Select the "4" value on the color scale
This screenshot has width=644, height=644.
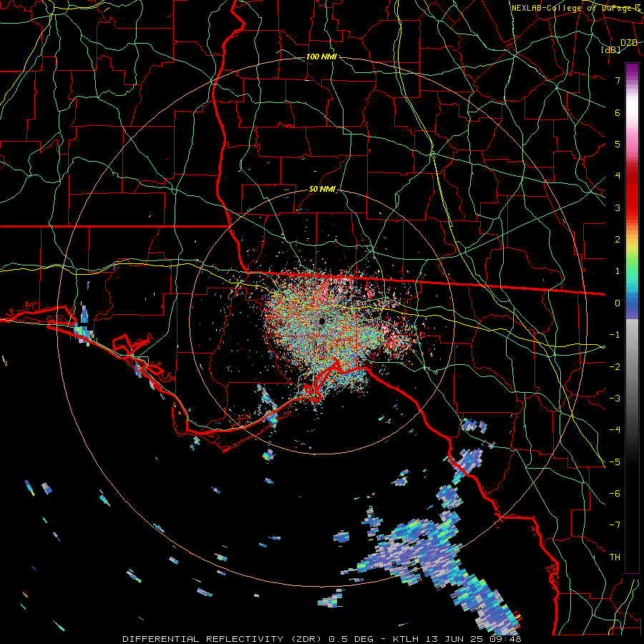(x=618, y=176)
